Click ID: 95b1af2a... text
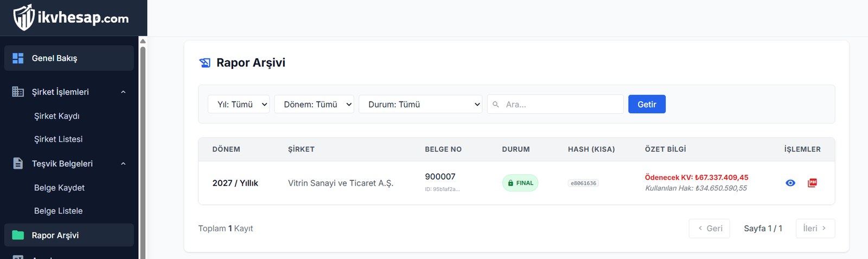This screenshot has height=259, width=868. point(442,189)
